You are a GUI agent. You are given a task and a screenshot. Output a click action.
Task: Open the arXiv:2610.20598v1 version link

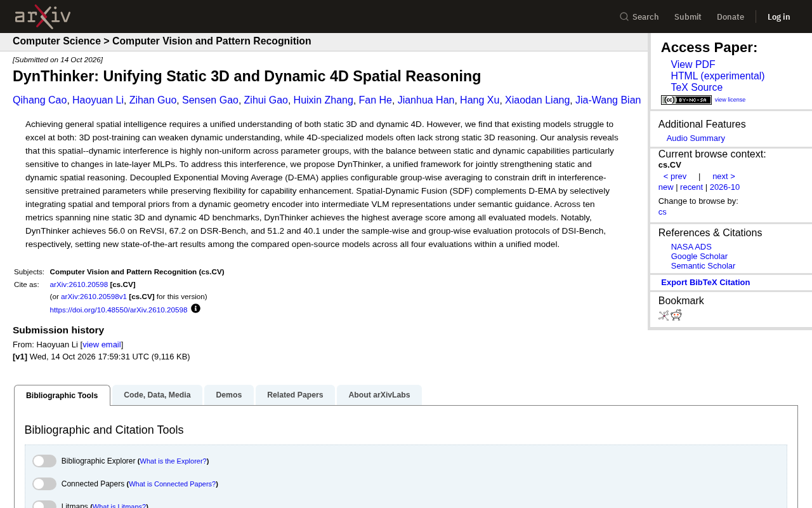(94, 297)
